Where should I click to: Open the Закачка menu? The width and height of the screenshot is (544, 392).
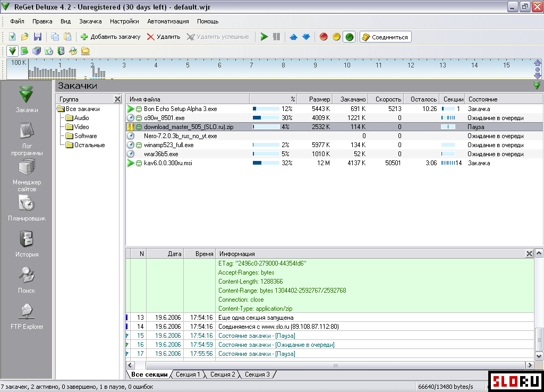(x=90, y=21)
